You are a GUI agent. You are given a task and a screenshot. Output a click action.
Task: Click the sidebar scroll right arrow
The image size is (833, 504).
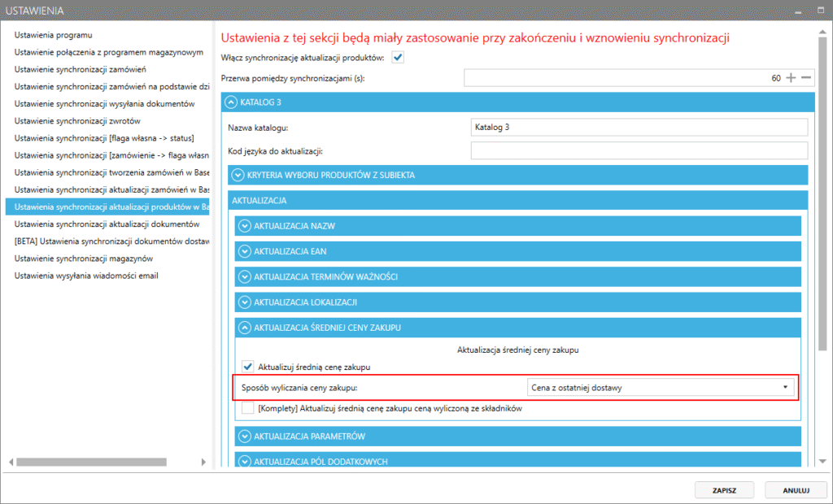point(203,462)
